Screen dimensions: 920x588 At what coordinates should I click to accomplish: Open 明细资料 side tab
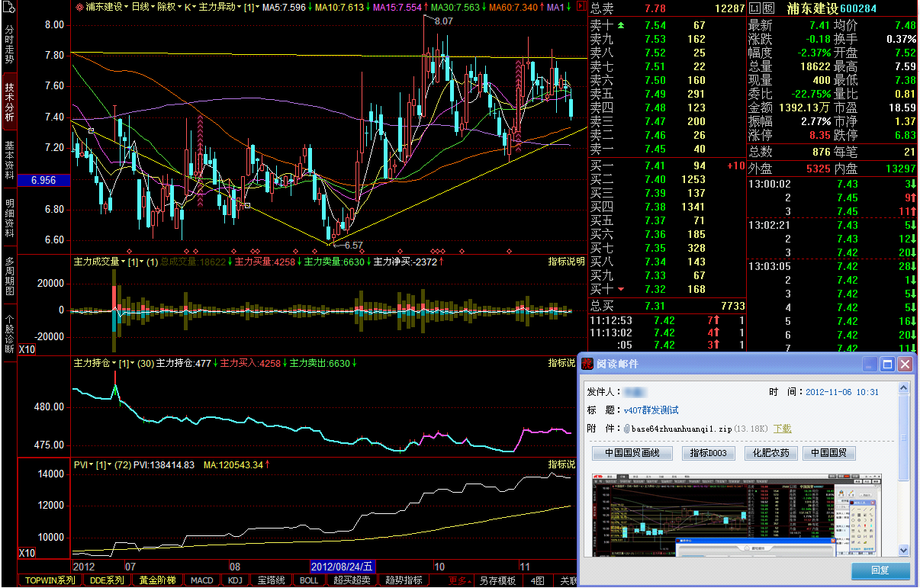pyautogui.click(x=9, y=219)
